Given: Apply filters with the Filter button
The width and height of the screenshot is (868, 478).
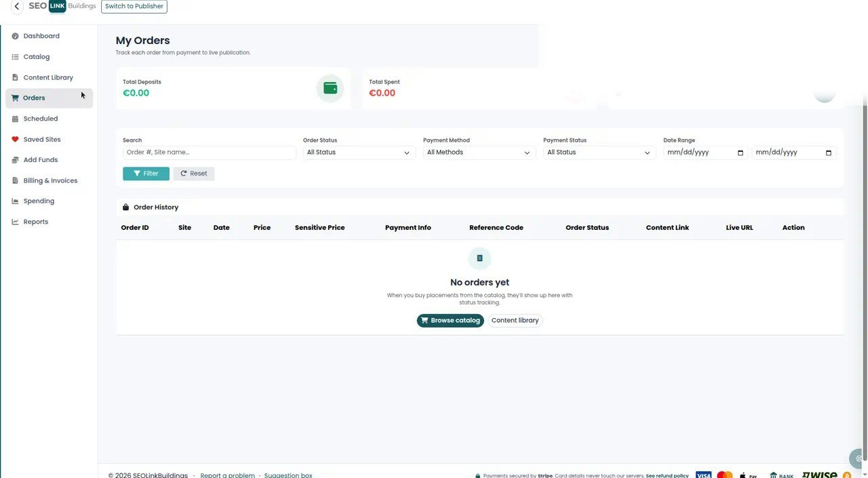Looking at the screenshot, I should pyautogui.click(x=146, y=174).
